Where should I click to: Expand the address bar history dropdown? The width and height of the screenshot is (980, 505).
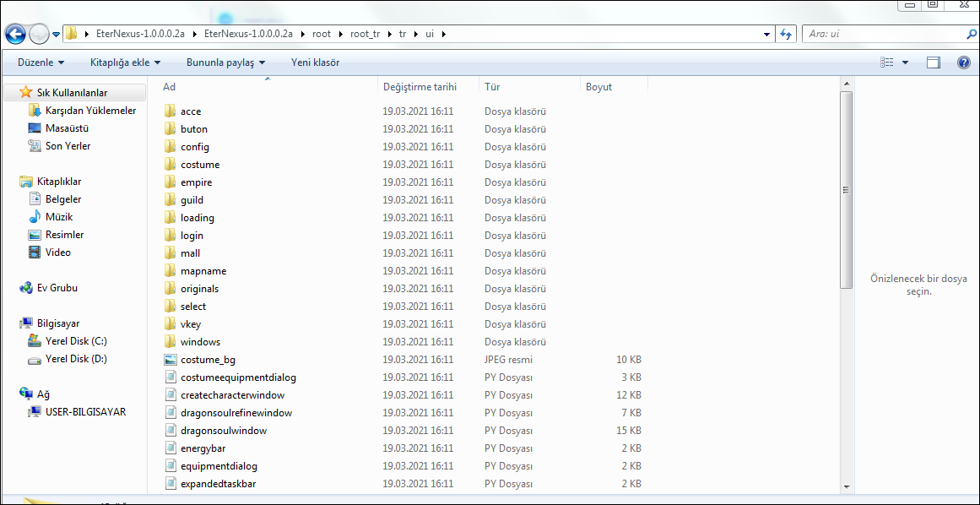pos(766,34)
